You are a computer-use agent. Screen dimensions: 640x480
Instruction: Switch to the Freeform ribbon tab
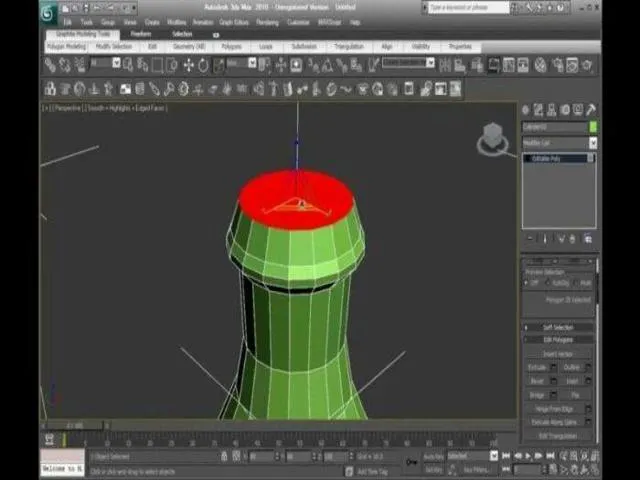pyautogui.click(x=141, y=34)
